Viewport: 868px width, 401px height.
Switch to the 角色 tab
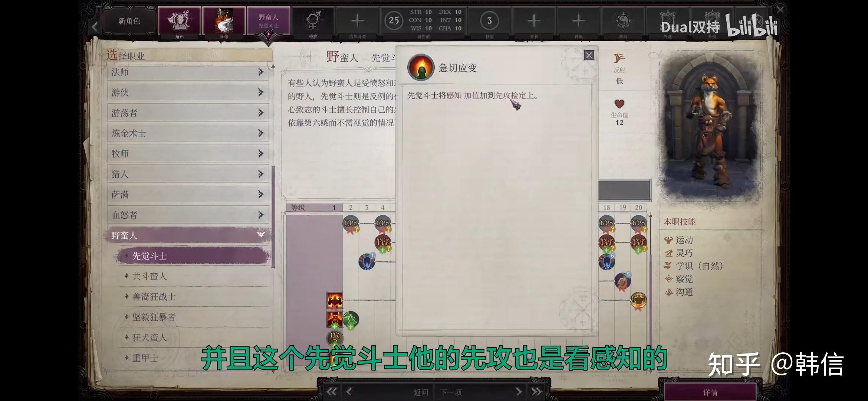tap(181, 20)
